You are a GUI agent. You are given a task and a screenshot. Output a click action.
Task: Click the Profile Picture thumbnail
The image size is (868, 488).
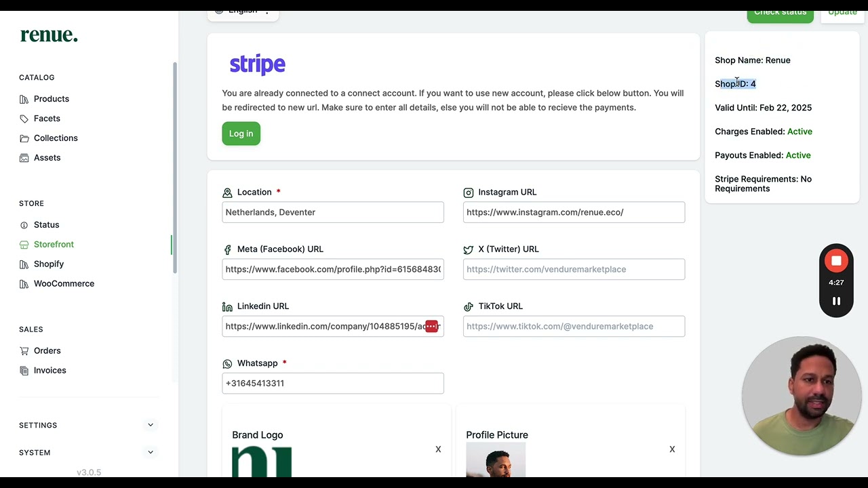click(x=496, y=460)
